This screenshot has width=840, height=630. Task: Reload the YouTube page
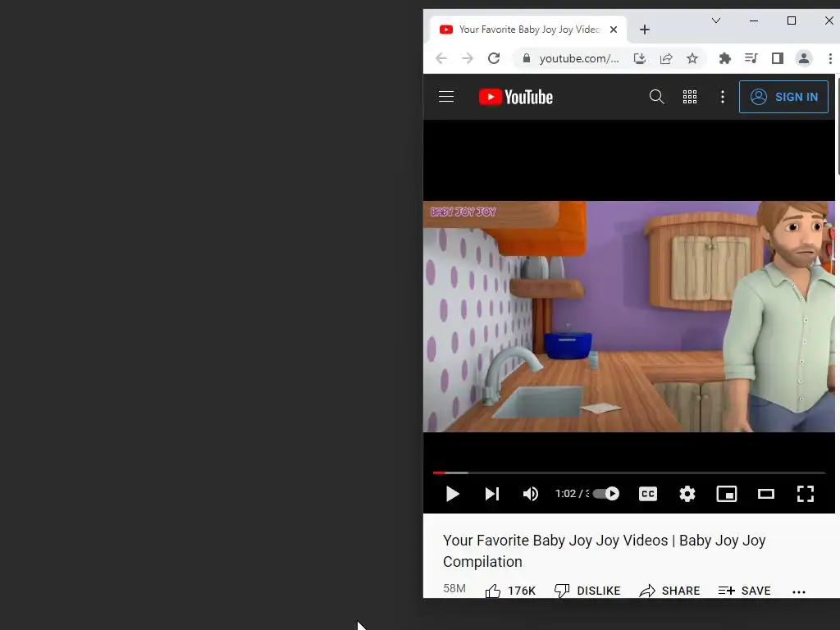(x=494, y=58)
